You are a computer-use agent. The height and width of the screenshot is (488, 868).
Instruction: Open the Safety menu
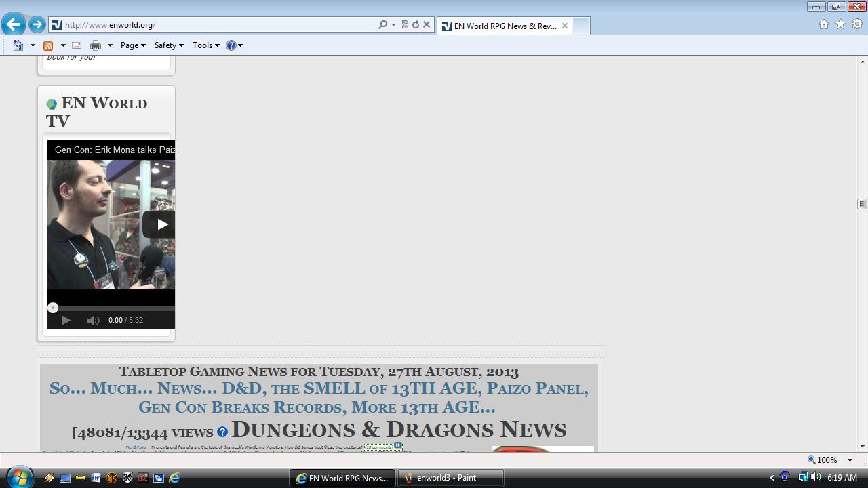[x=169, y=45]
